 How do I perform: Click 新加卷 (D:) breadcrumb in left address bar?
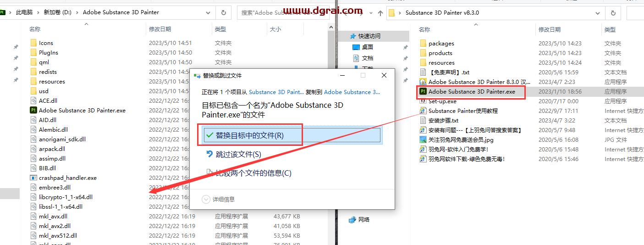(58, 12)
